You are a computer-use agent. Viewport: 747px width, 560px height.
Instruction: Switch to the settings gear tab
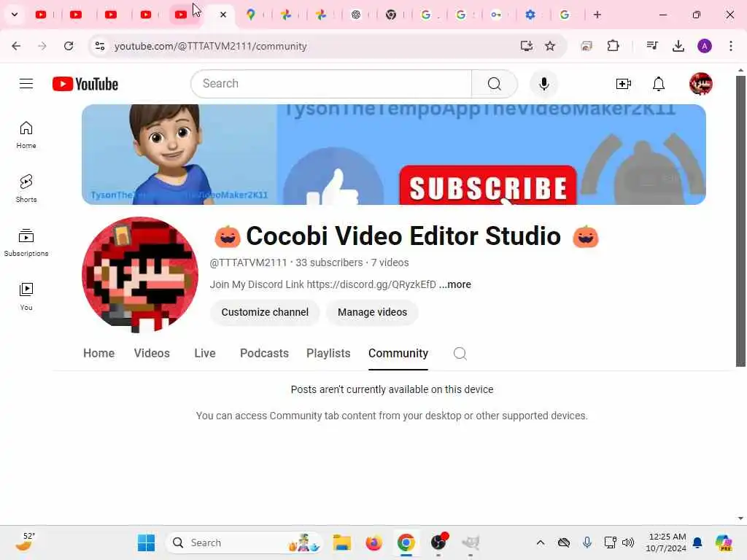click(530, 15)
